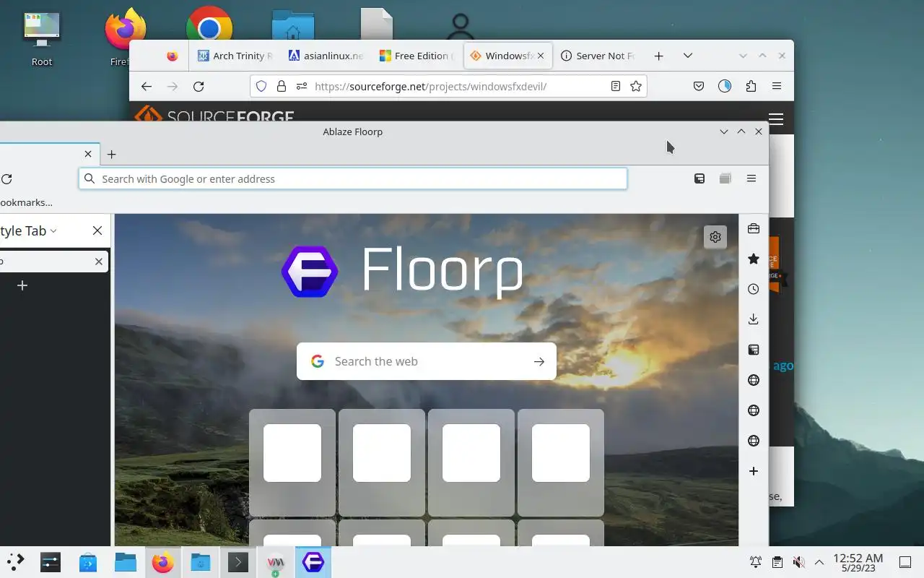Click the sourceforge.net URL in Firefox
The image size is (924, 578).
pyautogui.click(x=431, y=86)
